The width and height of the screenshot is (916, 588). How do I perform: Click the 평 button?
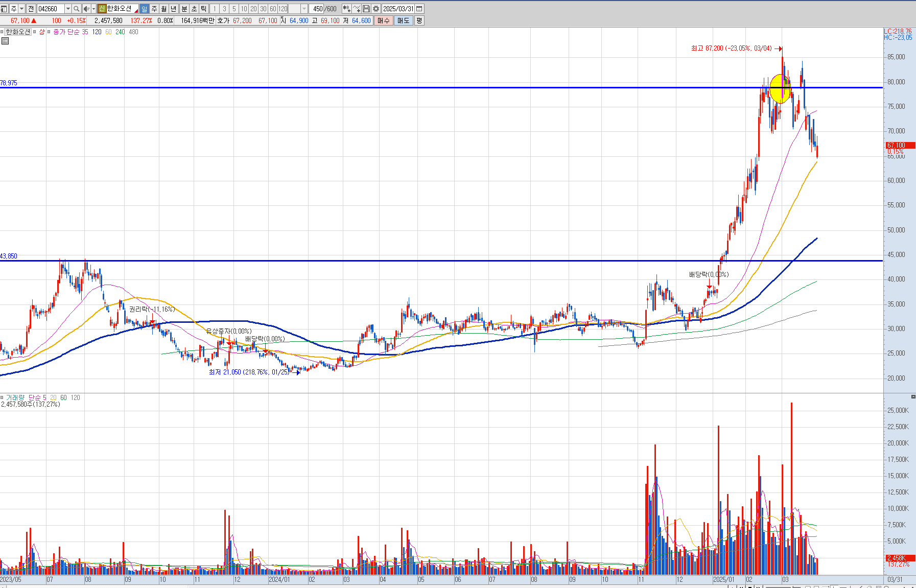coord(419,20)
